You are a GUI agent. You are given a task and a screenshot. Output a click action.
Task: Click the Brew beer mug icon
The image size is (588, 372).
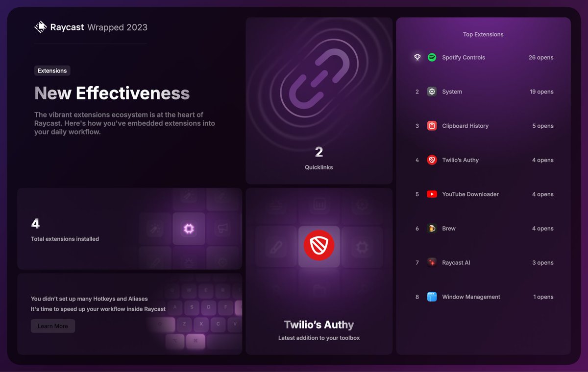(432, 229)
